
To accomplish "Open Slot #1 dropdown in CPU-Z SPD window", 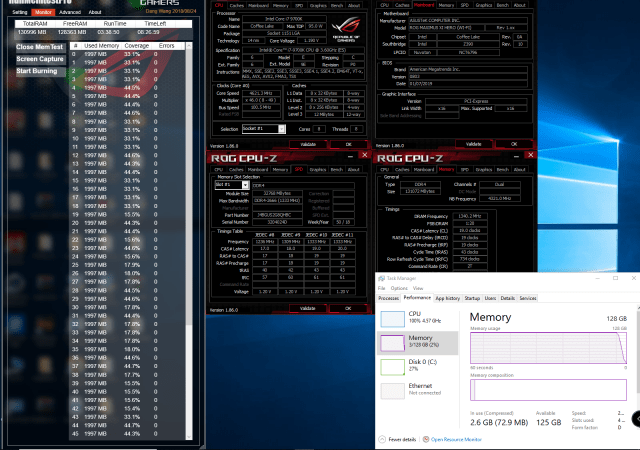I will click(232, 185).
